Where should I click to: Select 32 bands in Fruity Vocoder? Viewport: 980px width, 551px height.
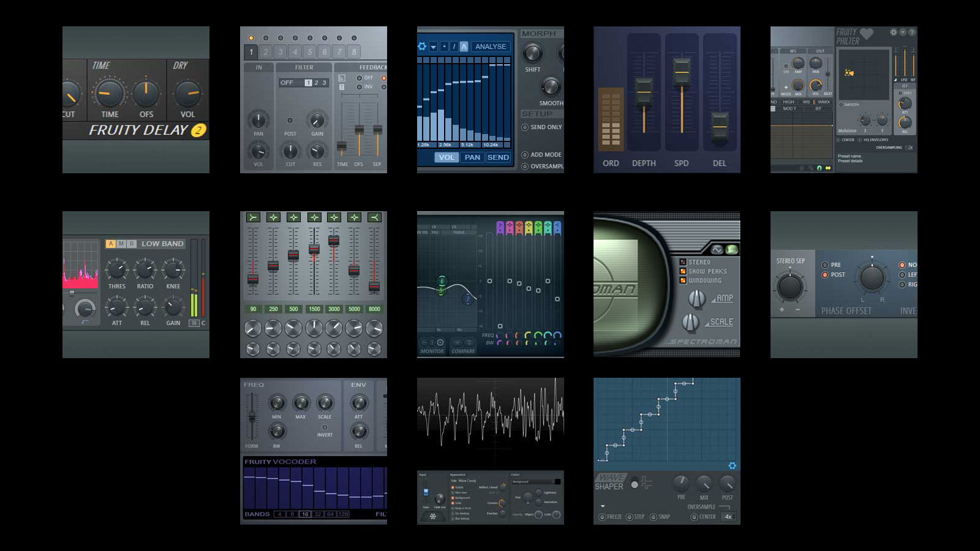tap(318, 514)
